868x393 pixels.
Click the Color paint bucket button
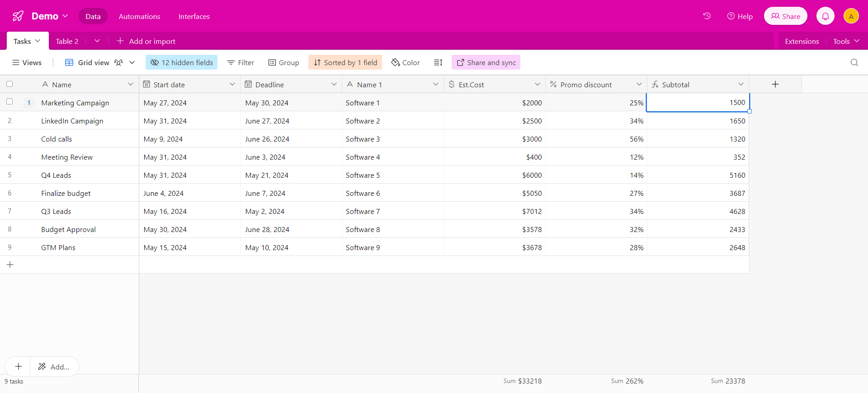[406, 62]
